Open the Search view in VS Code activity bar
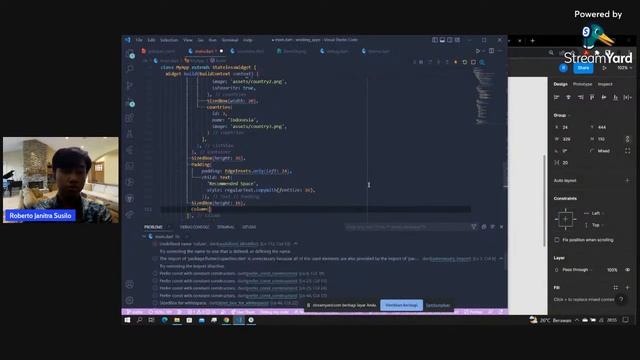Image resolution: width=640 pixels, height=360 pixels. (x=130, y=69)
